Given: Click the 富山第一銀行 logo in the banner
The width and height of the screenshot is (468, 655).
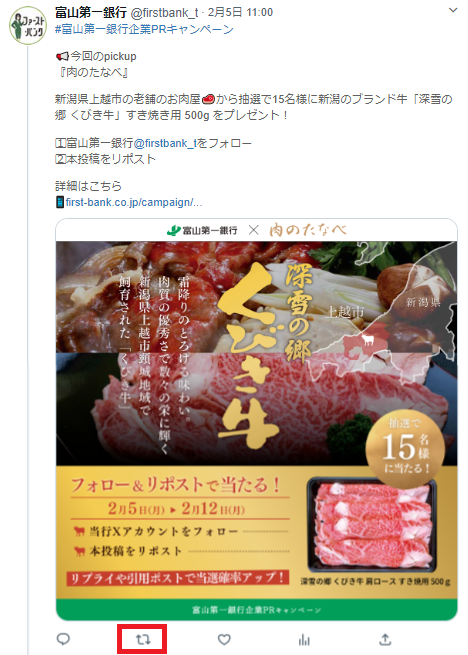Looking at the screenshot, I should coord(202,230).
